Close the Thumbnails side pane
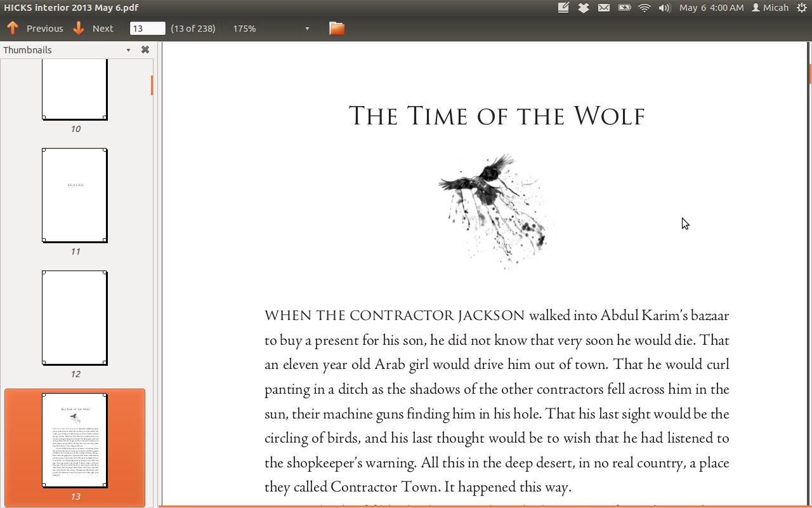Viewport: 812px width, 508px height. (145, 50)
